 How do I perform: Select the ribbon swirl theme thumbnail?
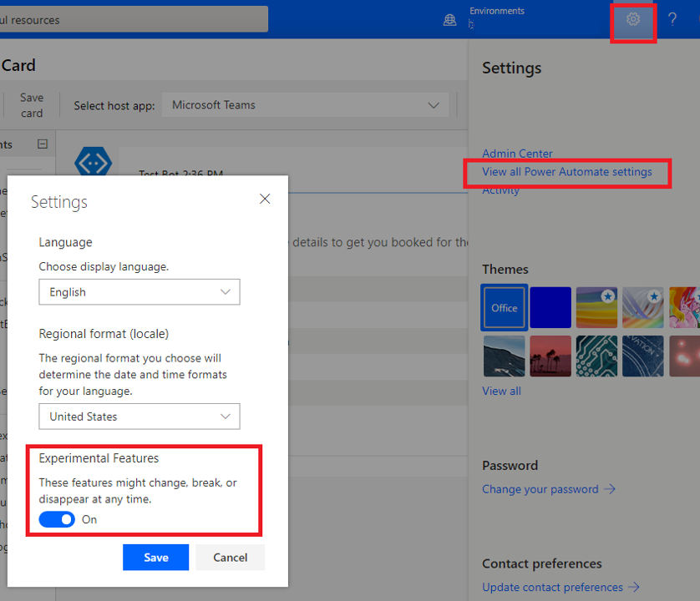643,307
